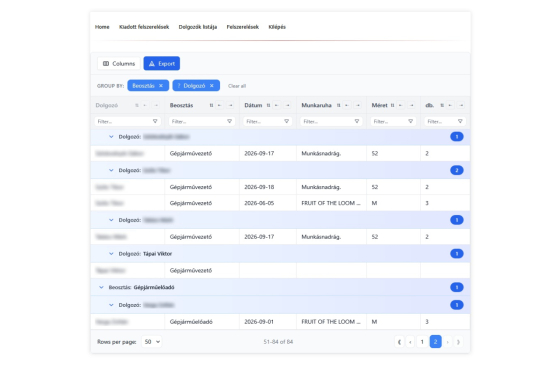Click the sort icon in Dátum column header
This screenshot has width=560, height=368.
pyautogui.click(x=268, y=105)
